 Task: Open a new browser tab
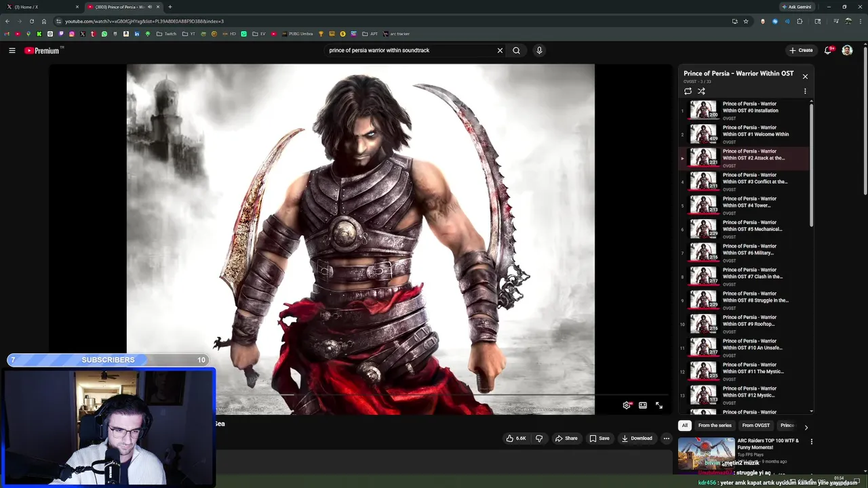[170, 7]
